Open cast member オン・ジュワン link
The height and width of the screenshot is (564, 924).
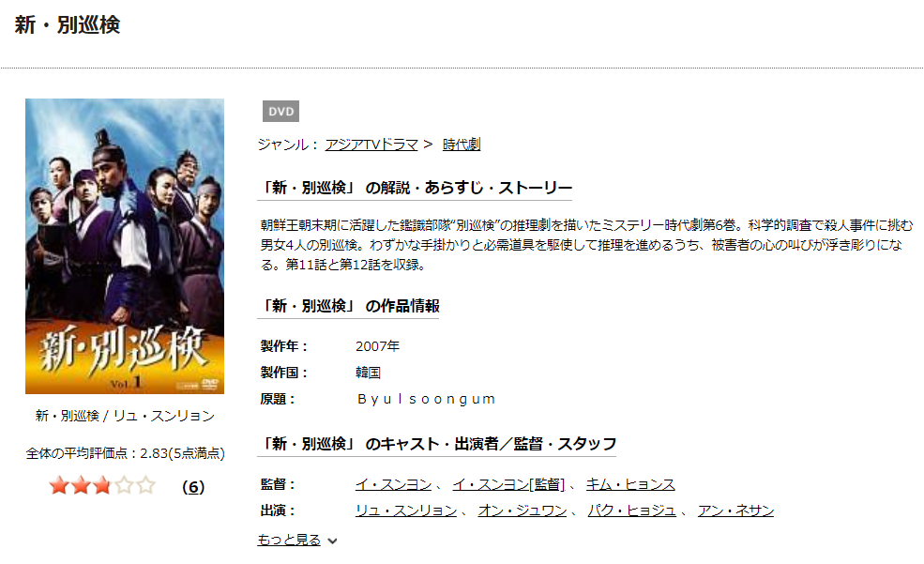pos(523,511)
